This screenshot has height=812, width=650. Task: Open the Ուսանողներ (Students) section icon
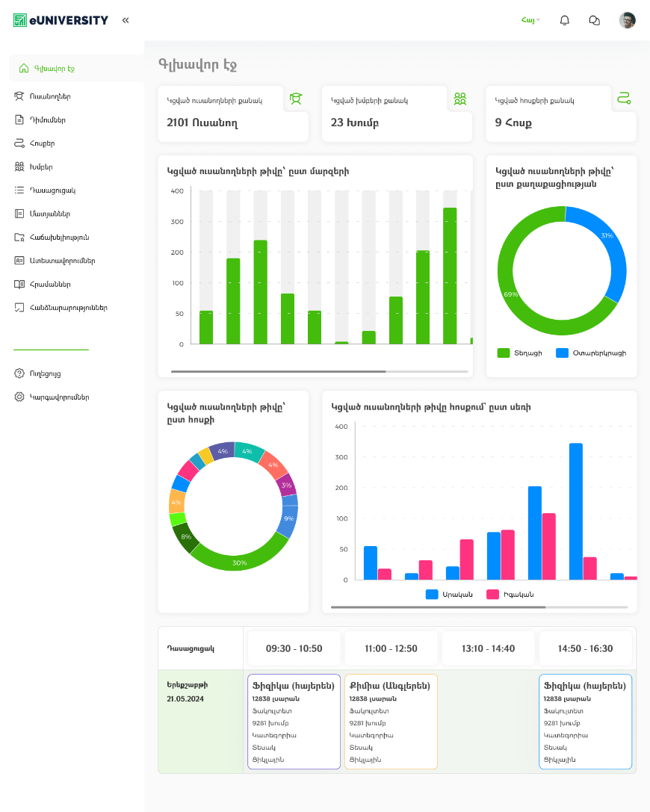pos(22,96)
